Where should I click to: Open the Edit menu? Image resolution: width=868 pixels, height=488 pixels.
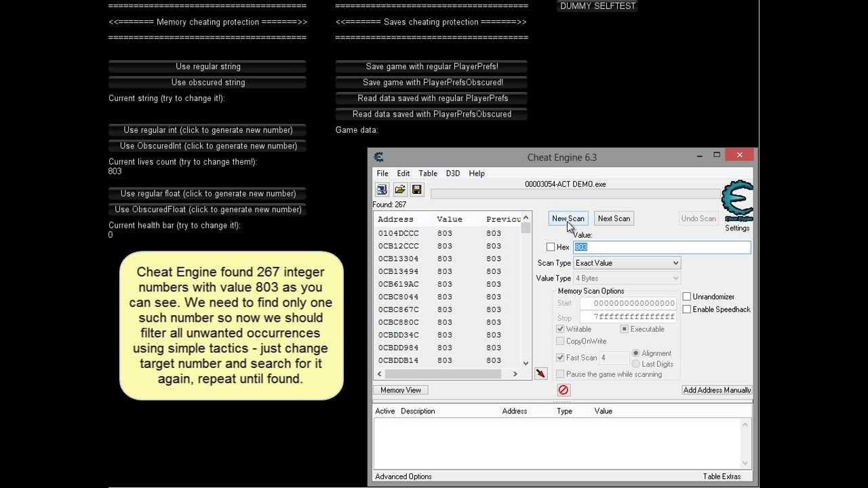pyautogui.click(x=403, y=174)
